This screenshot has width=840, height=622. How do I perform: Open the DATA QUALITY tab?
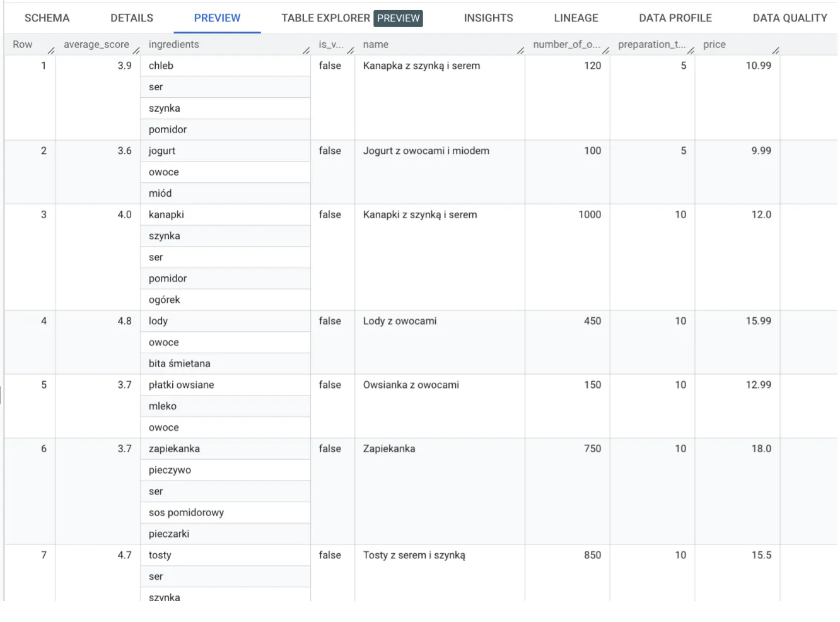coord(790,18)
